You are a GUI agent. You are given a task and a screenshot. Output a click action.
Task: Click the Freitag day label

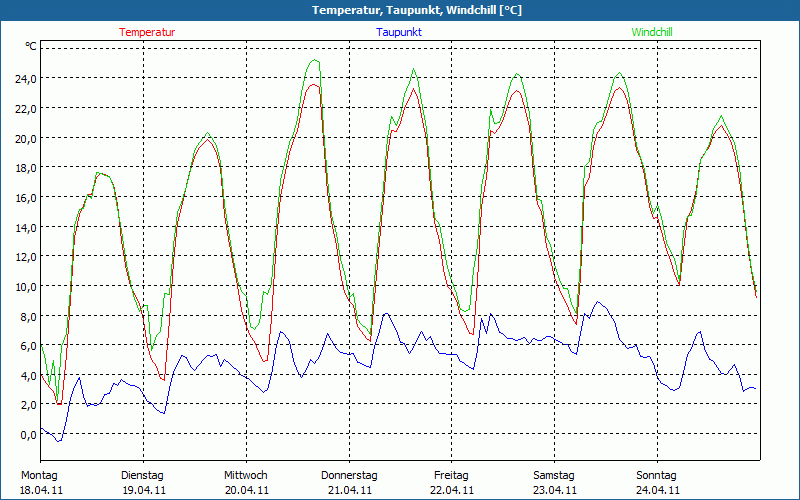pos(451,476)
